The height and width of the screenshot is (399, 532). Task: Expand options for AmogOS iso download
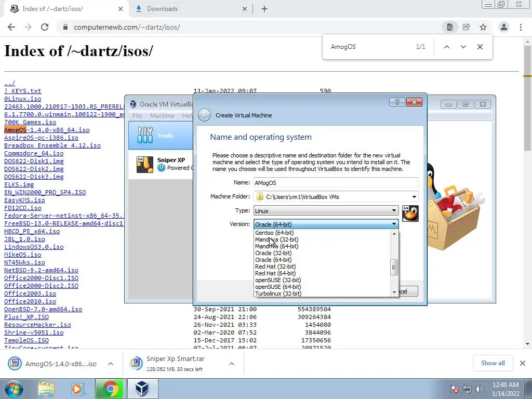pos(111,364)
